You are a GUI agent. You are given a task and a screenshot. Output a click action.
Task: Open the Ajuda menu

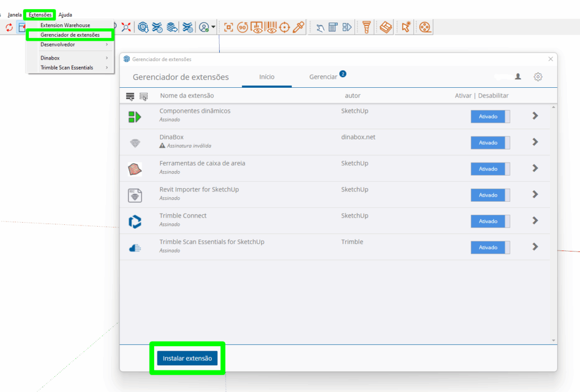tap(65, 15)
